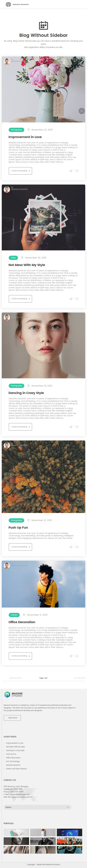Share the Improvement in Love post

[x=71, y=171]
